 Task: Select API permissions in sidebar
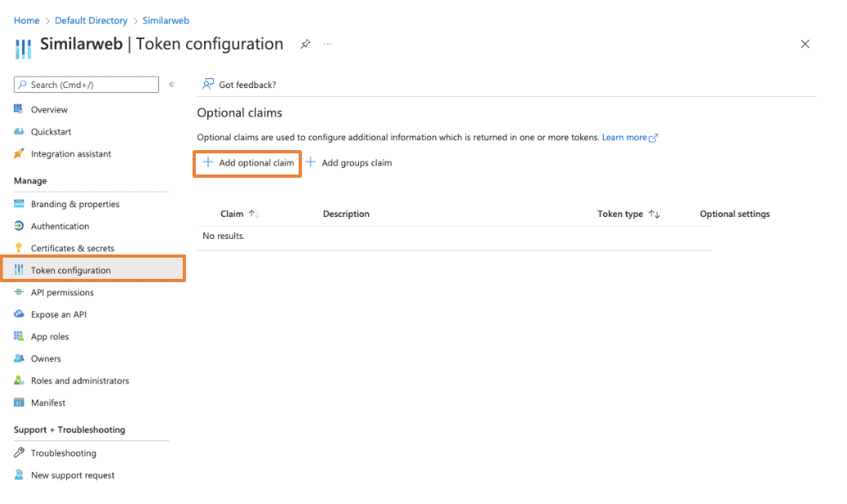click(62, 292)
